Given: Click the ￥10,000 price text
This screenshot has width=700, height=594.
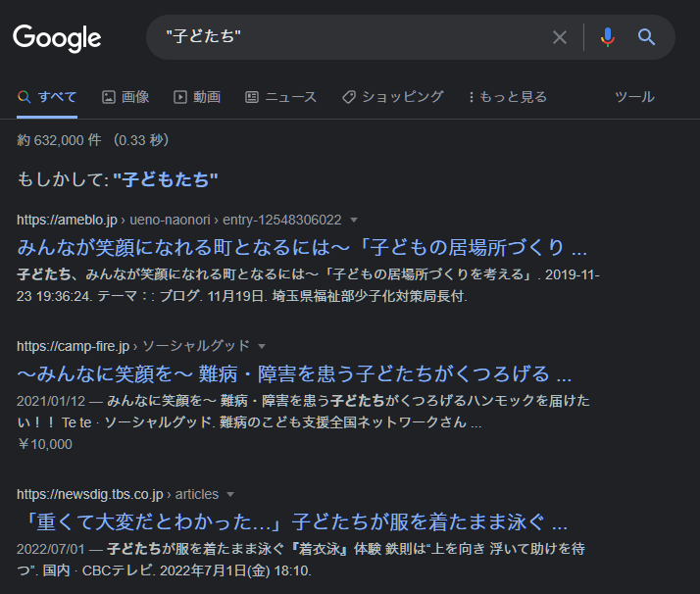Looking at the screenshot, I should click(45, 444).
